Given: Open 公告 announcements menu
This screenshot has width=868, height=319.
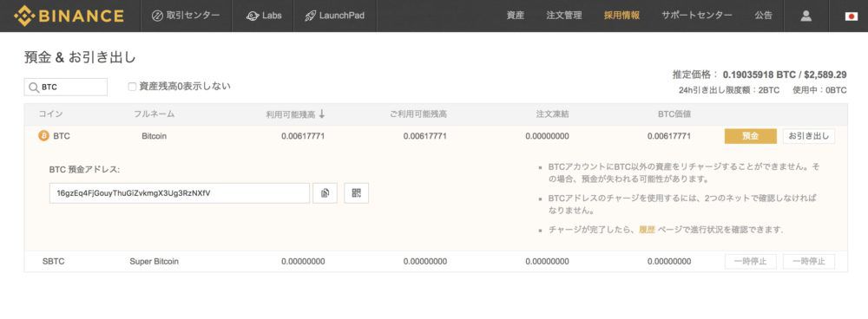Looking at the screenshot, I should [x=763, y=16].
